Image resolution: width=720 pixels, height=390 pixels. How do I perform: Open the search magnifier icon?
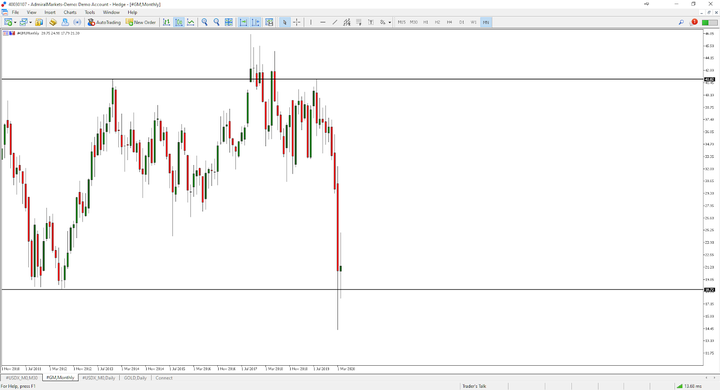(x=681, y=22)
